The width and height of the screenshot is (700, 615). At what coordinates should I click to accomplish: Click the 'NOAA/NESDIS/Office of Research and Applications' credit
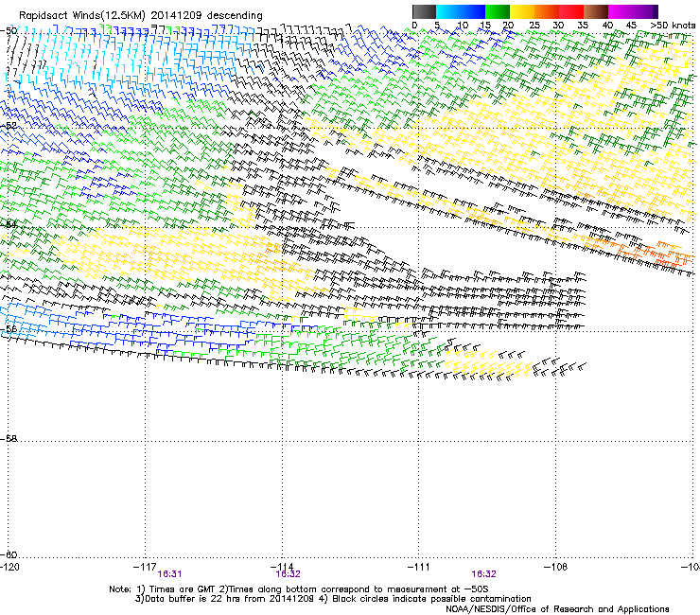click(x=557, y=609)
